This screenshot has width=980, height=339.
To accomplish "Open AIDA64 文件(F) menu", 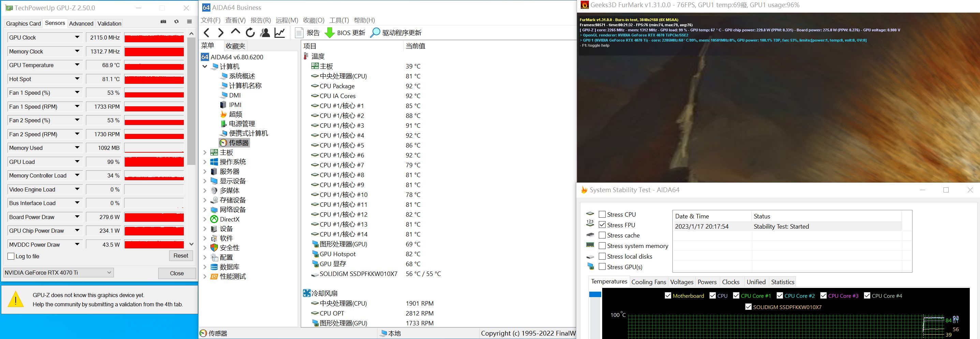I will click(x=210, y=20).
